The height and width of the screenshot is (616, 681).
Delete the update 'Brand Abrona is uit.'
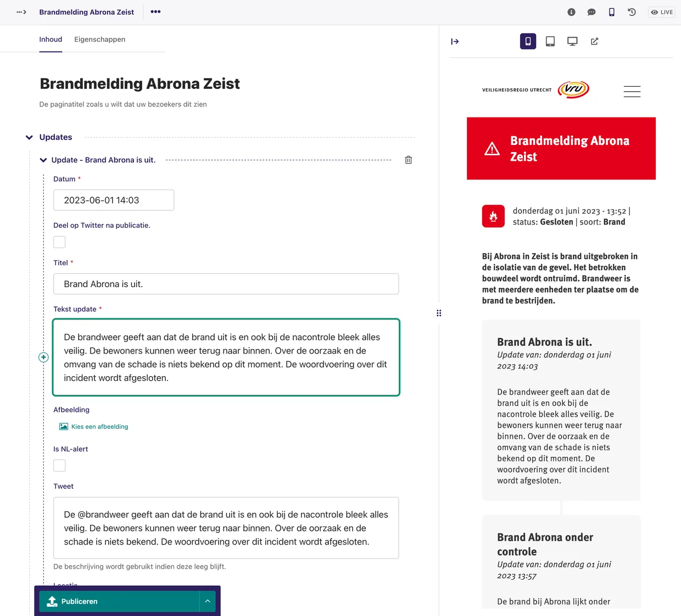pyautogui.click(x=408, y=160)
